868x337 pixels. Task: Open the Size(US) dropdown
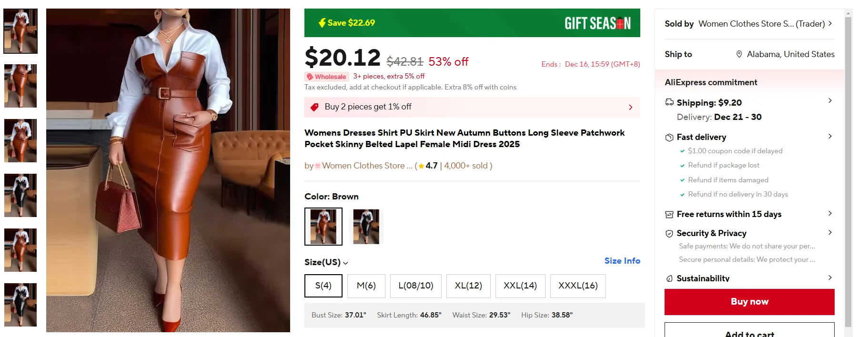(x=326, y=262)
